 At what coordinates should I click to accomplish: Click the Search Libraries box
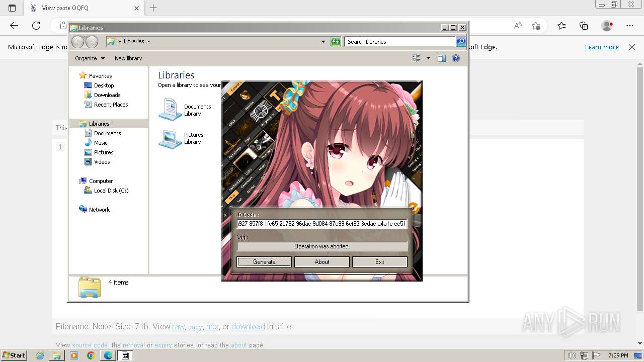(400, 42)
